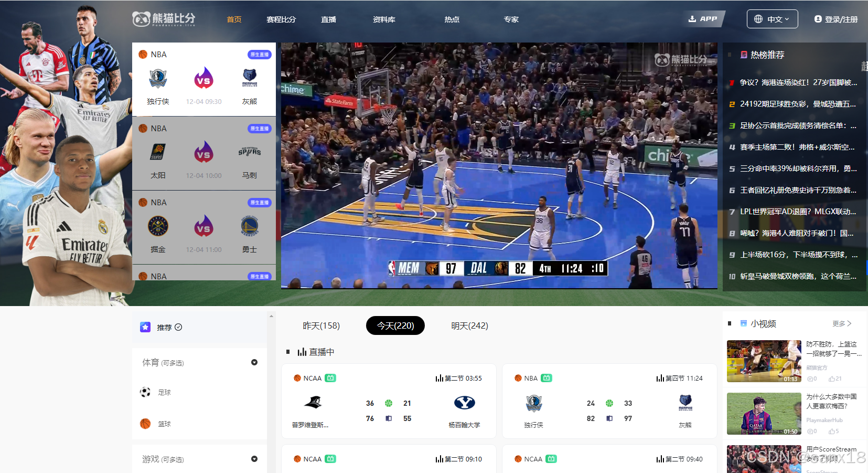Screen dimensions: 868x473
Task: Click 原生直播 badge on 太阳 vs 马刺 card
Action: (260, 129)
